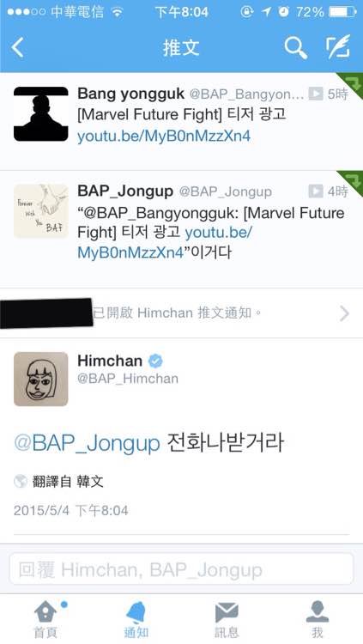Open 我 profile tab
Viewport: 363px width, 644px height.
pyautogui.click(x=317, y=619)
